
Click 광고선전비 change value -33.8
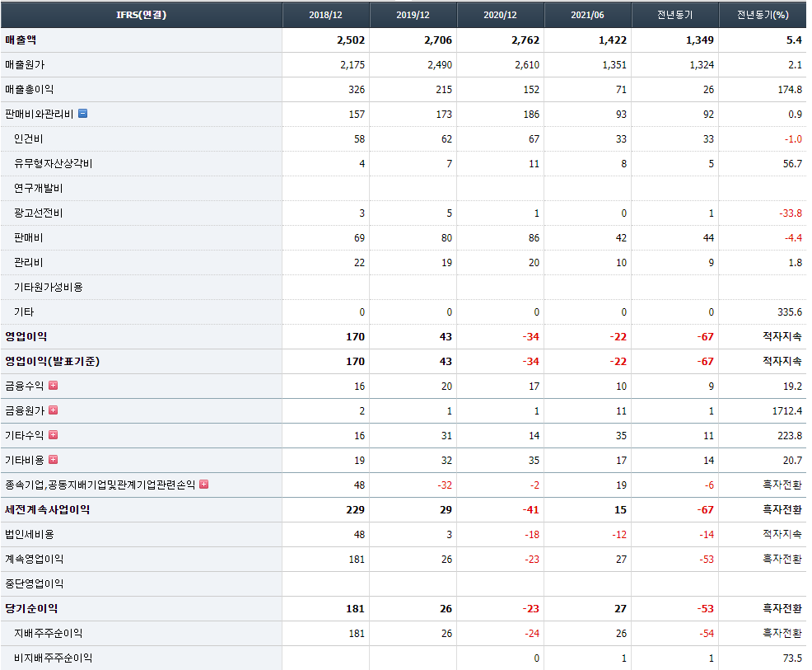[x=791, y=213]
